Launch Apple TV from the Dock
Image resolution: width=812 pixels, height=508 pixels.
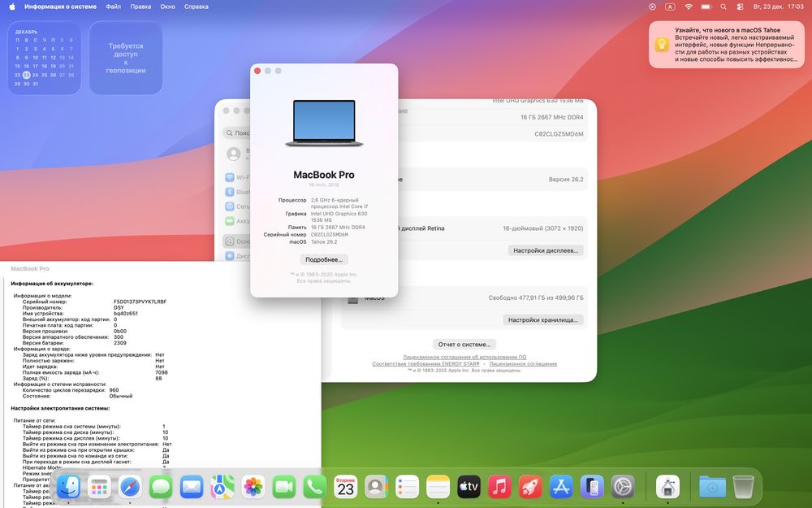[469, 487]
